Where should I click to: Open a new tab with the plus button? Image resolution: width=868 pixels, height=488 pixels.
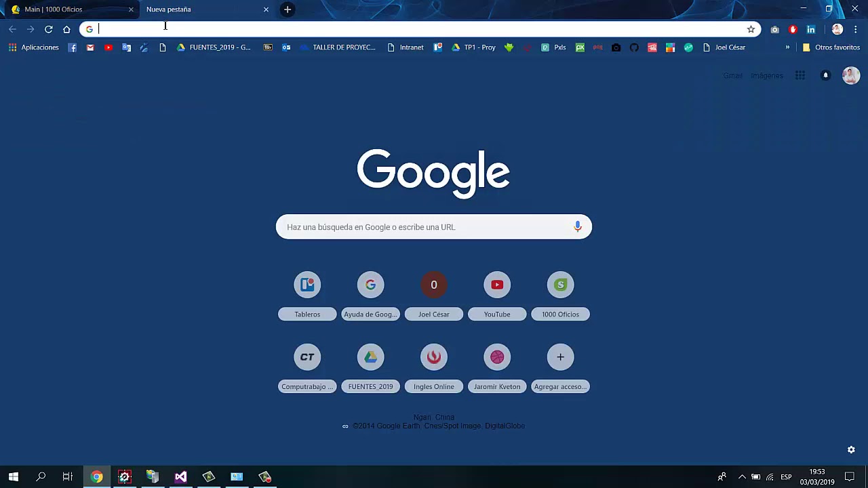(288, 9)
